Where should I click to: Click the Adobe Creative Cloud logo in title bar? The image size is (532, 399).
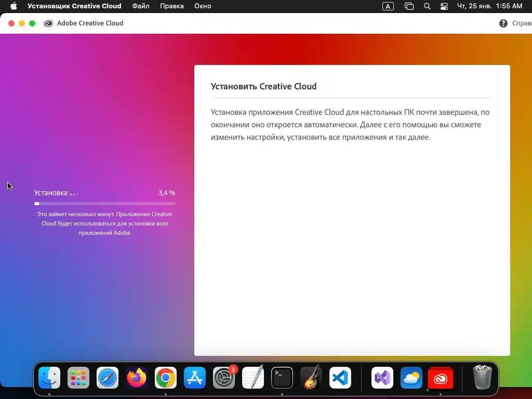[48, 23]
